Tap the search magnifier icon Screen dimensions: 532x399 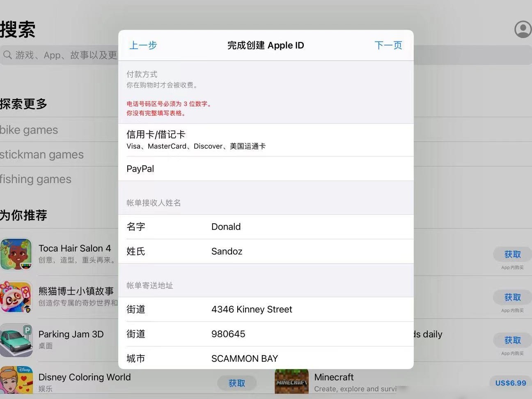point(7,55)
